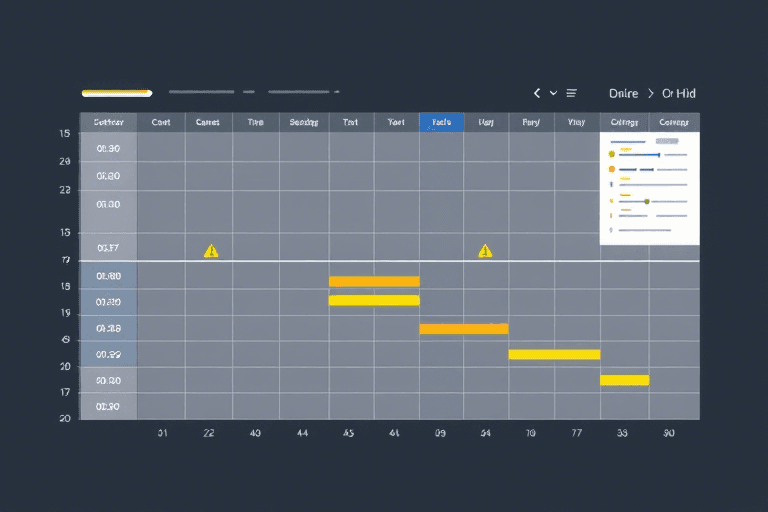Viewport: 768px width, 512px height.
Task: Click the back chevron arrow in header
Action: [537, 93]
